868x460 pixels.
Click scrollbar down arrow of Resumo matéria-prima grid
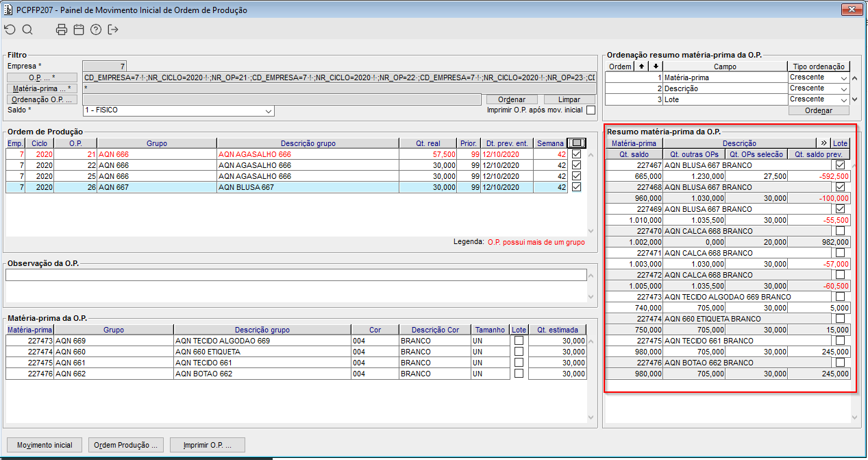854,417
